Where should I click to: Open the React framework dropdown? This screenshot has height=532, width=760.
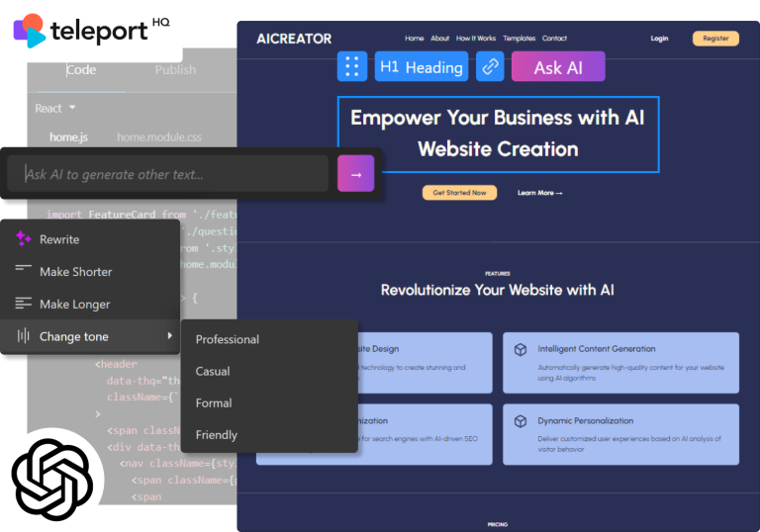[x=54, y=108]
